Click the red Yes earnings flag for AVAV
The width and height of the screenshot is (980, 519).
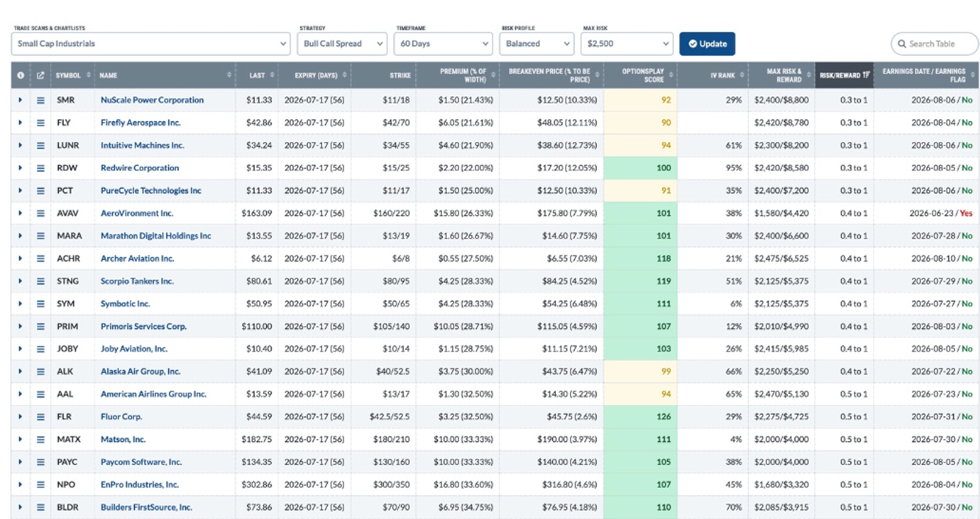point(966,213)
